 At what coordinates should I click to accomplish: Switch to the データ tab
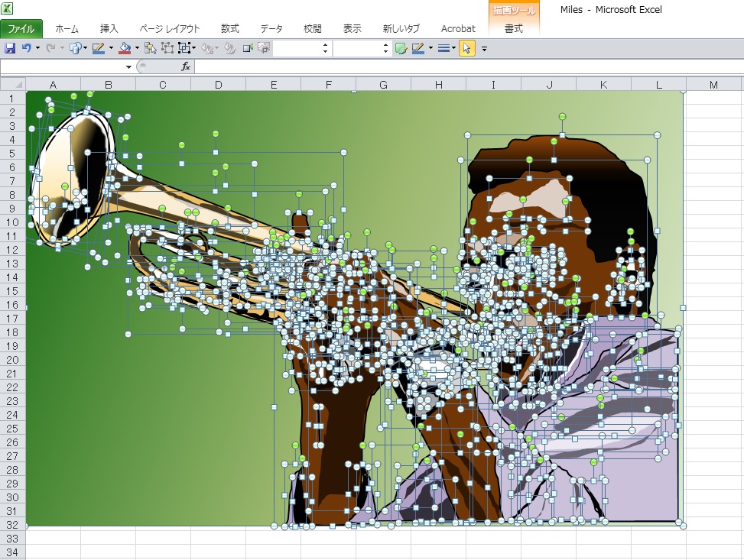(271, 29)
